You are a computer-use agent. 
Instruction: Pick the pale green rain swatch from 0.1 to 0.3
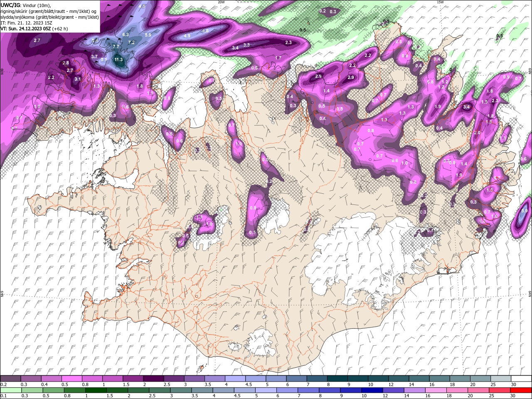click(12, 390)
